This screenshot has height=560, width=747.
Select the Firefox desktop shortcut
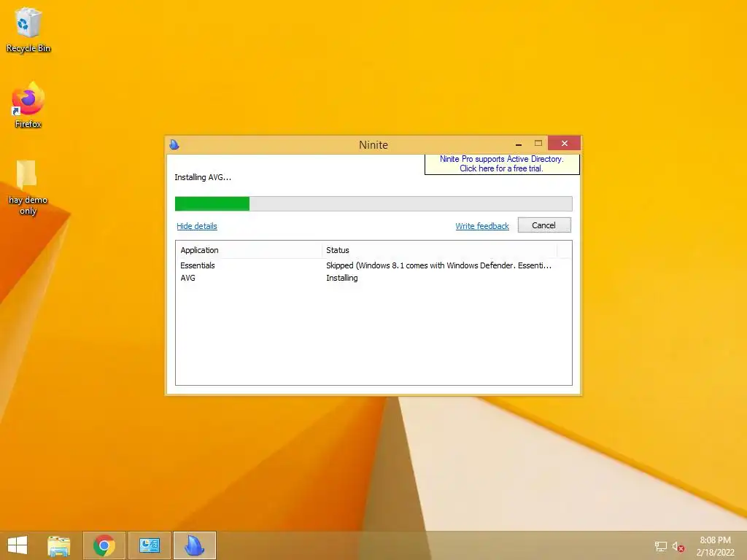pos(28,105)
